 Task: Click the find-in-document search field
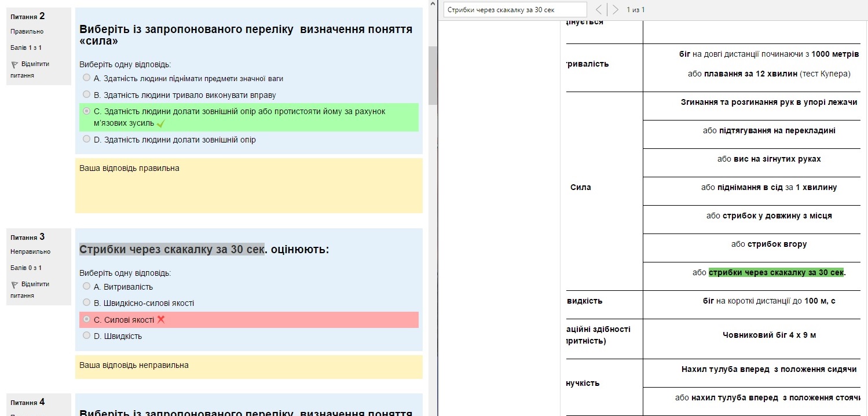(515, 10)
